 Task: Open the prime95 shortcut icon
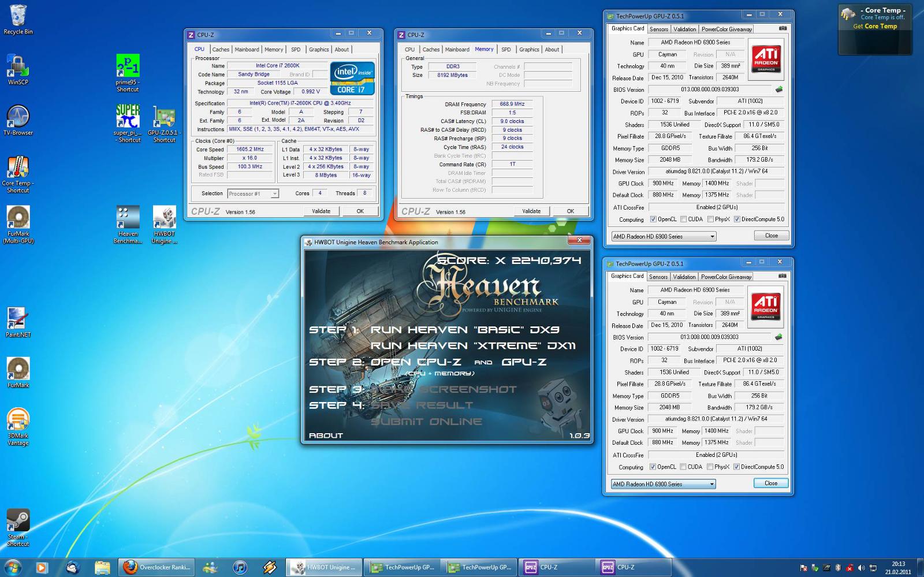pyautogui.click(x=128, y=73)
